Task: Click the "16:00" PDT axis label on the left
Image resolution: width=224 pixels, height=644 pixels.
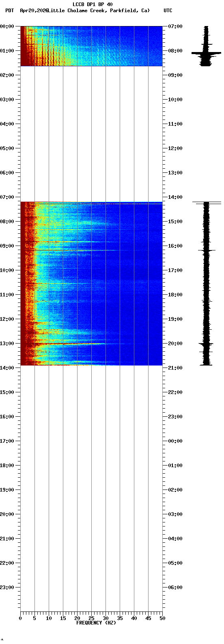Action: pos(7,417)
